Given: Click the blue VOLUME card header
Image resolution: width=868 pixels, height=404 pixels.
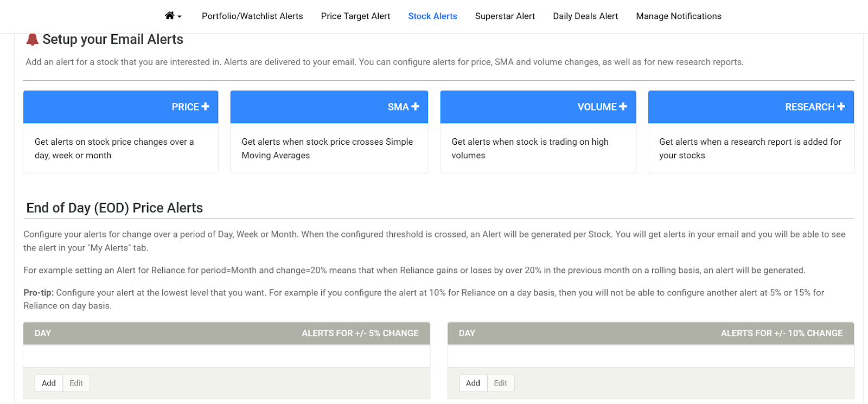Looking at the screenshot, I should (x=538, y=107).
